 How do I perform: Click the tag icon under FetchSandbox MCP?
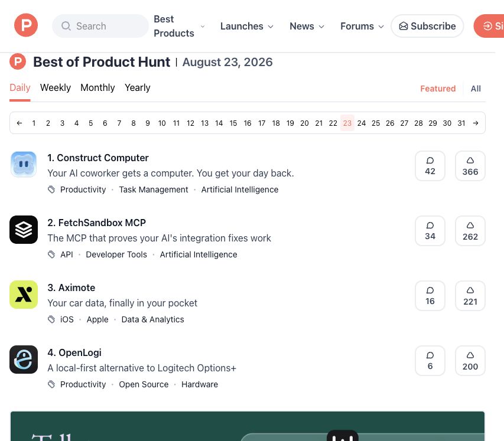51,254
